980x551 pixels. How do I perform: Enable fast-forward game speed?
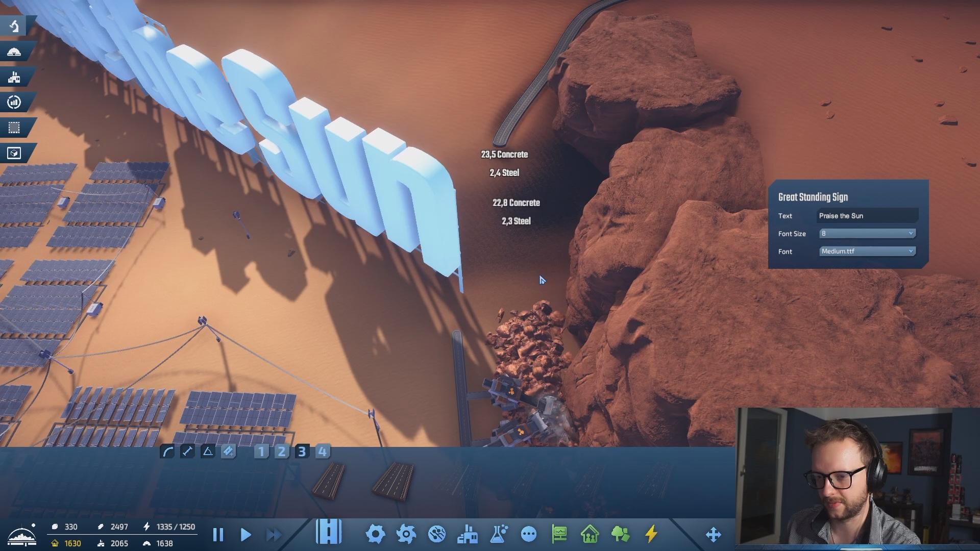point(274,535)
